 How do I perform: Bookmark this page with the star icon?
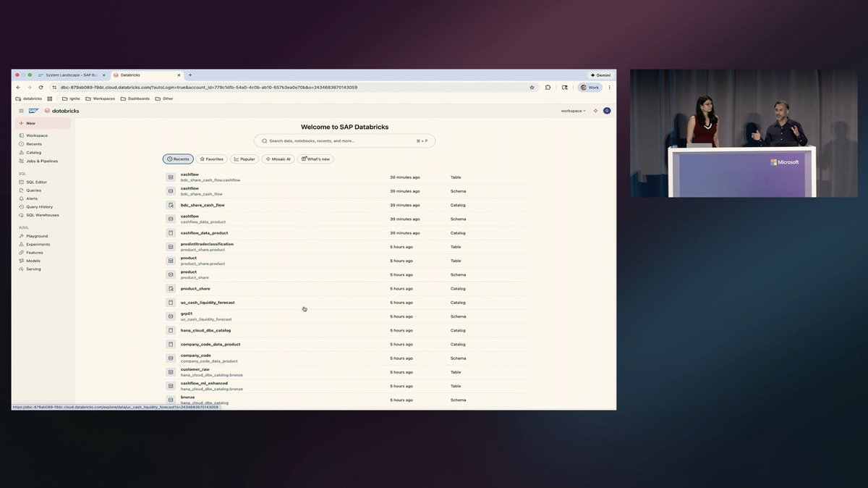532,87
